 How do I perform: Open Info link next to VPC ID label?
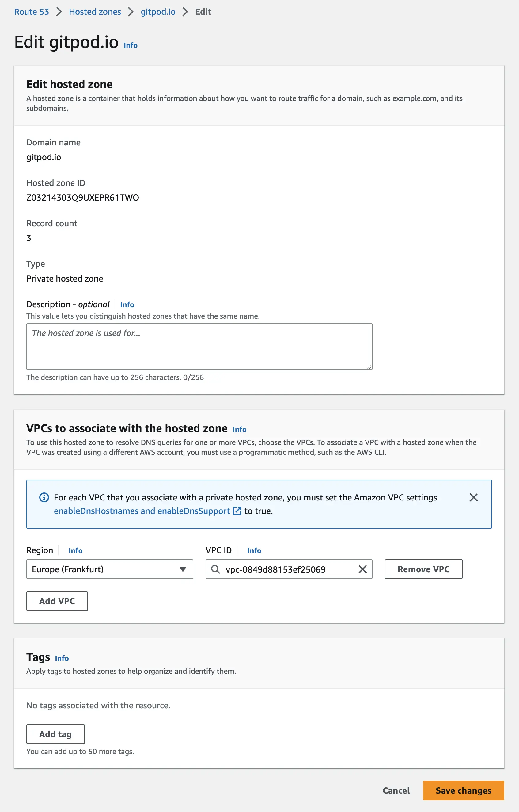coord(254,550)
